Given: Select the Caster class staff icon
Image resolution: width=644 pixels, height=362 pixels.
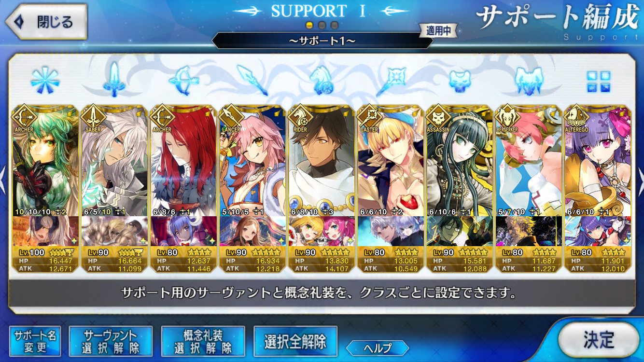Looking at the screenshot, I should click(391, 80).
